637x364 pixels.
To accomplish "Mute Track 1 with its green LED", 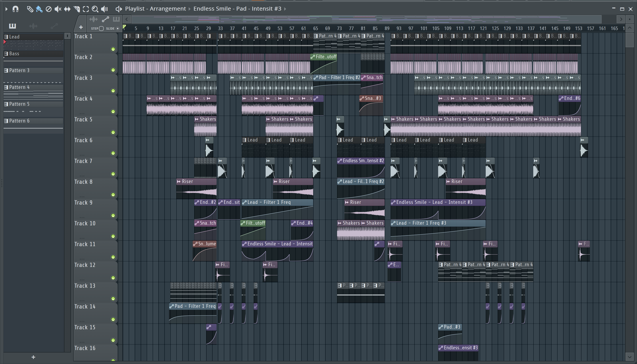I will [x=113, y=49].
